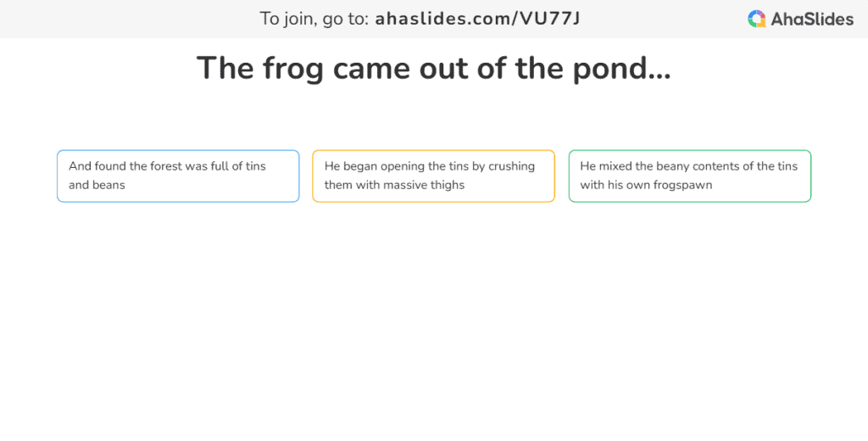This screenshot has height=441, width=868.
Task: Click the "To join, go to:" label
Action: pyautogui.click(x=314, y=20)
